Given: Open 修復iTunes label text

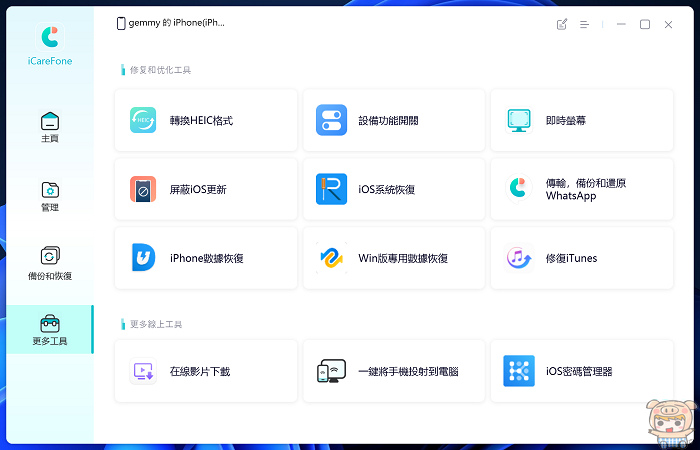Looking at the screenshot, I should pos(571,258).
